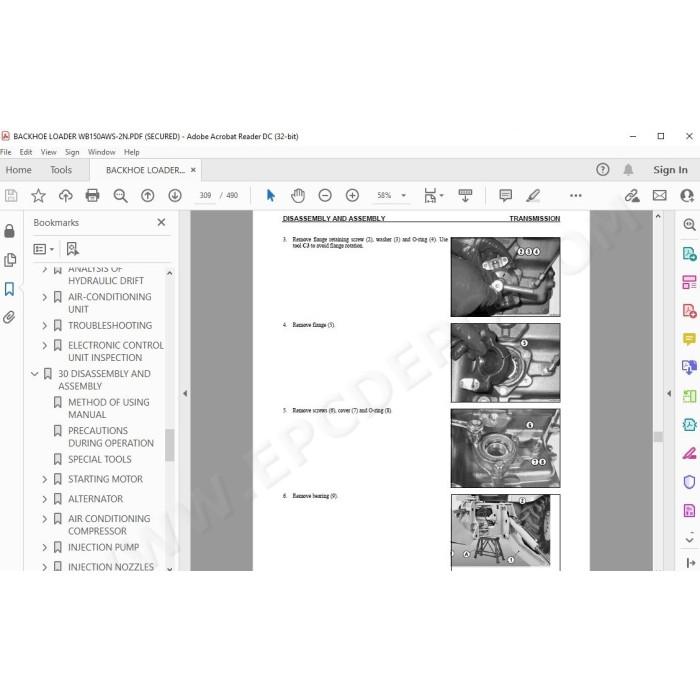Expand ALTERNATOR bookmark
This screenshot has height=700, width=700.
point(44,499)
